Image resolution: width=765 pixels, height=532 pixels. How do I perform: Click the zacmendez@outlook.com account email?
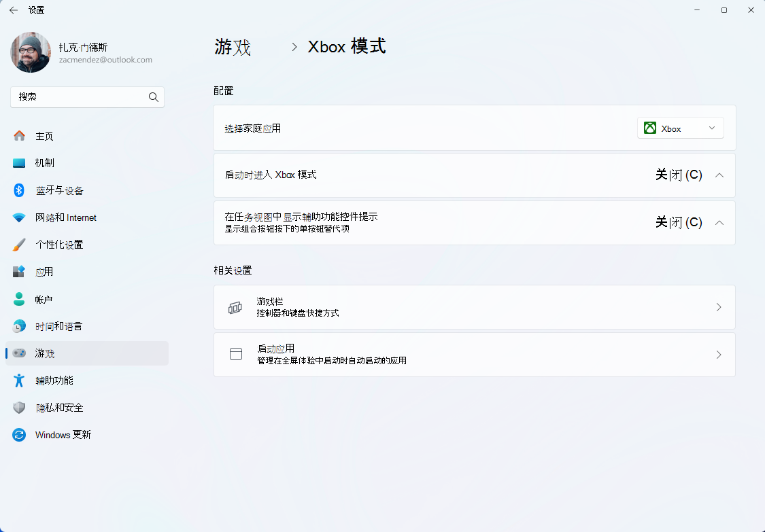pyautogui.click(x=105, y=60)
